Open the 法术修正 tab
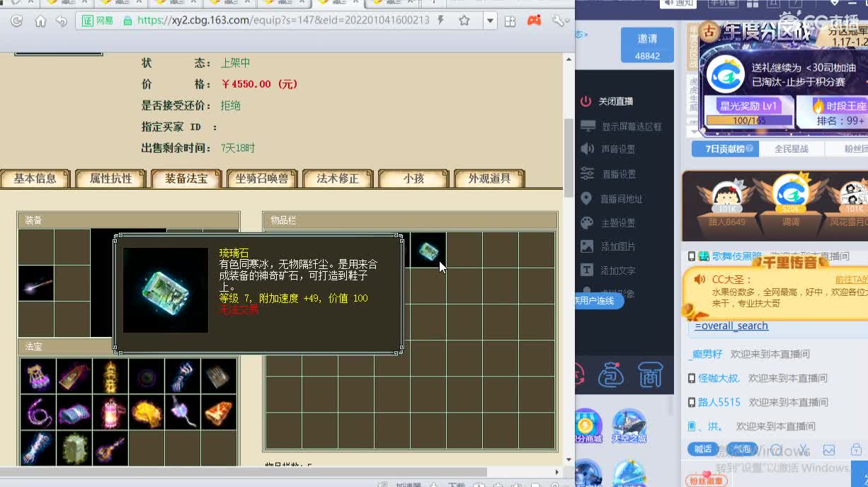This screenshot has width=868, height=487. tap(338, 178)
